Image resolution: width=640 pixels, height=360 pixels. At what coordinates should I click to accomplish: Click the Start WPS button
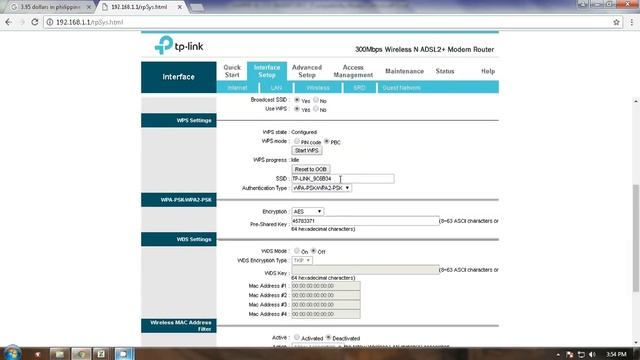pos(307,151)
